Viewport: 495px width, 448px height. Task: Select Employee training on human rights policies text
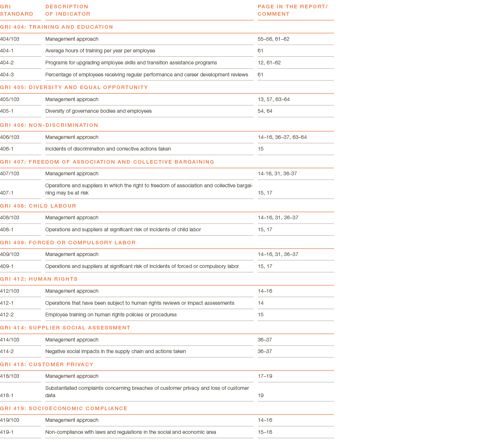(x=111, y=315)
